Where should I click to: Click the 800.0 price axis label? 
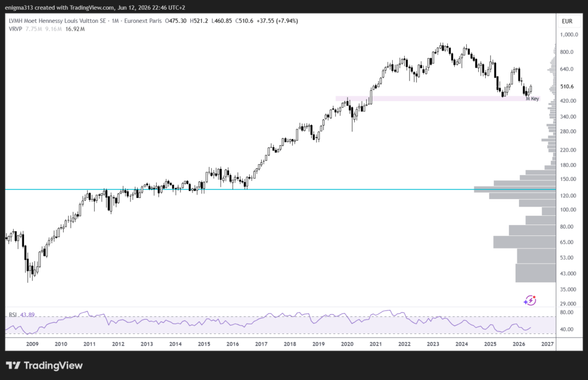click(x=567, y=52)
